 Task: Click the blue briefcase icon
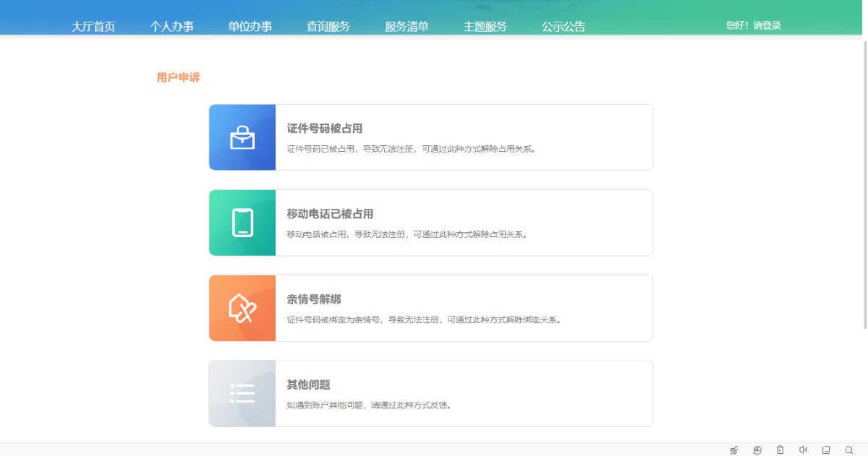click(x=242, y=137)
